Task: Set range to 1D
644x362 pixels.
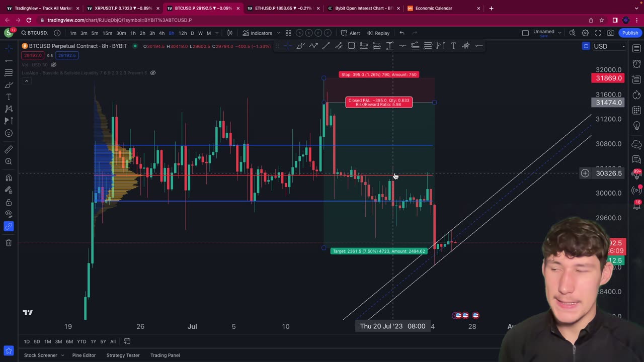Action: 27,341
